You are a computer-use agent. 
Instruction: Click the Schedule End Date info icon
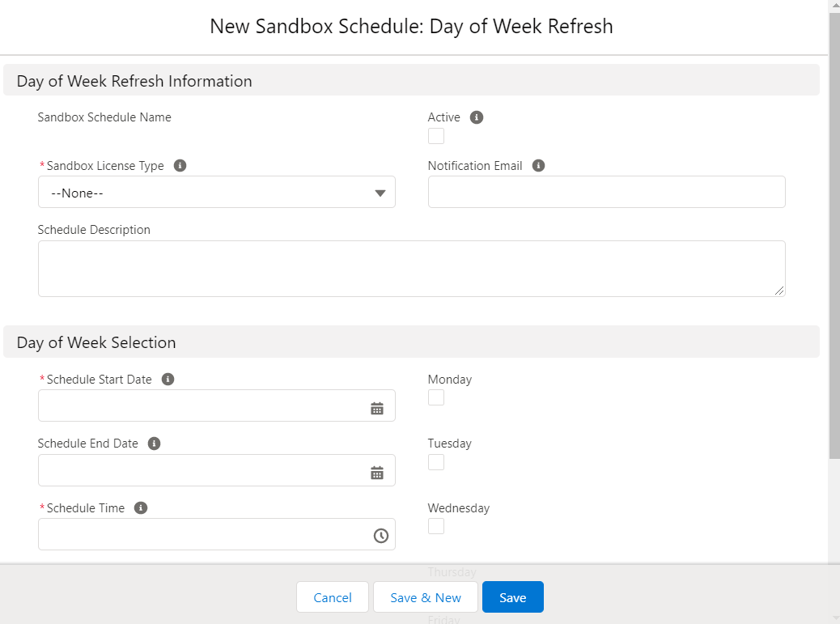[x=155, y=444]
